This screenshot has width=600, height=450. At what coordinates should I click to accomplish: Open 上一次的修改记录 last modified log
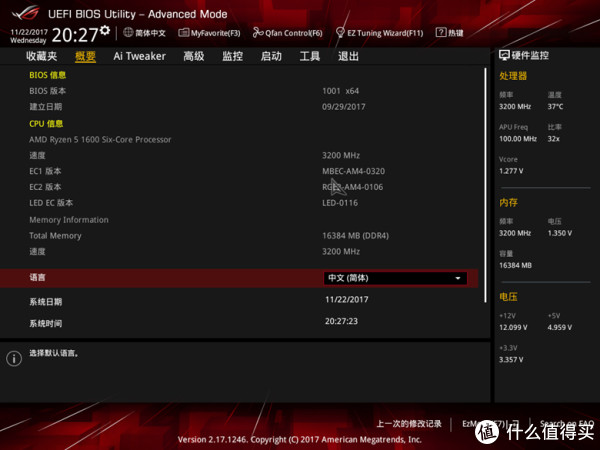tap(409, 424)
